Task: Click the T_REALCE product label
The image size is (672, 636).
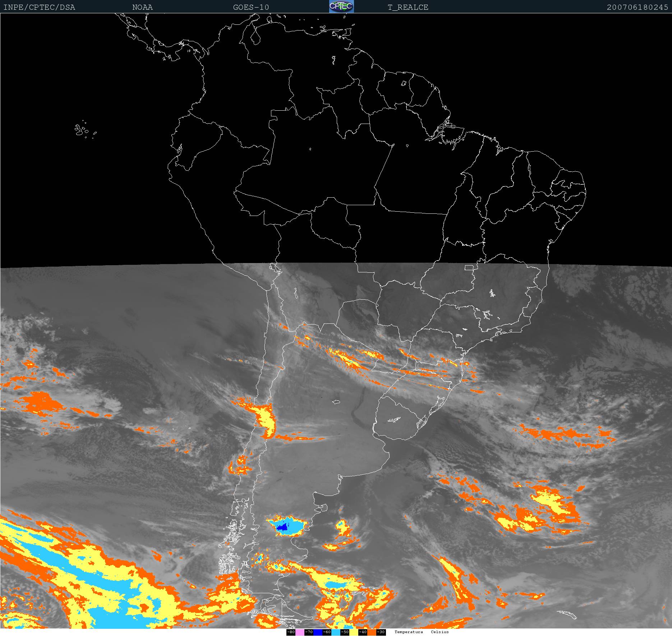Action: pyautogui.click(x=408, y=7)
